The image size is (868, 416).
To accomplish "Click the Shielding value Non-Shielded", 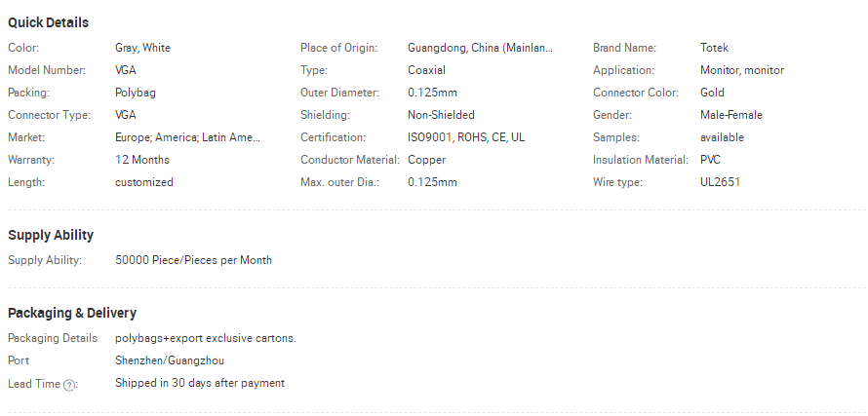I will pos(441,115).
